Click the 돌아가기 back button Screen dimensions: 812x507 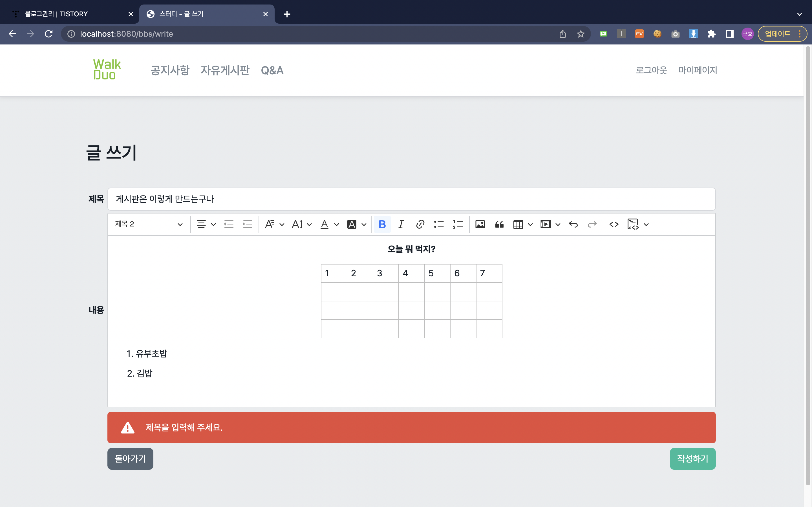(130, 458)
